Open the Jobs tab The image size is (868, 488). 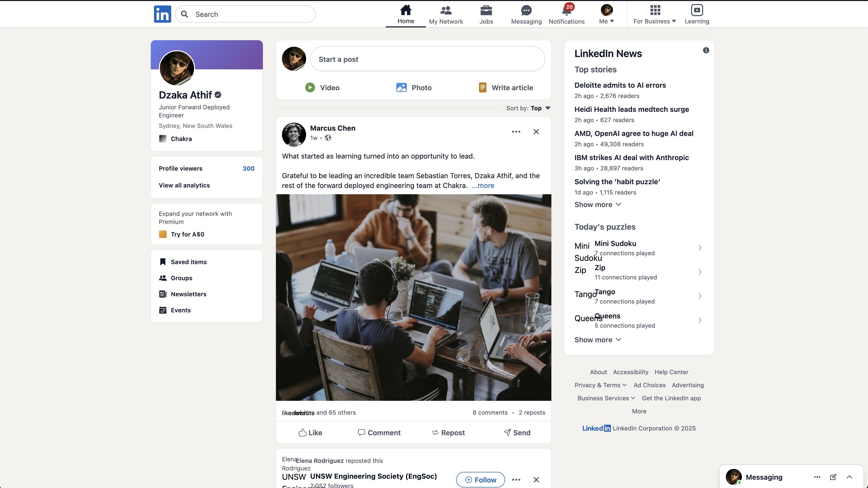point(486,14)
